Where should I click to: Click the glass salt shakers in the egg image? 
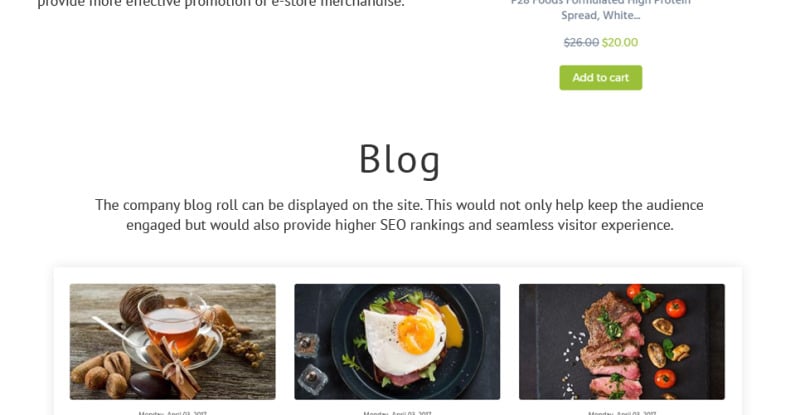[310, 361]
